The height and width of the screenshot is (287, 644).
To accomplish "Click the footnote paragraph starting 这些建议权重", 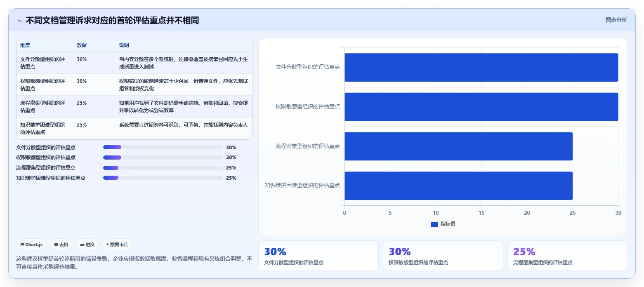I will click(x=134, y=263).
